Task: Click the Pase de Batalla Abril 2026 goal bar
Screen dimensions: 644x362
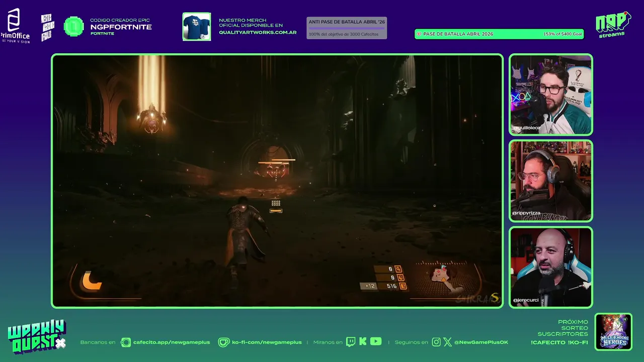Action: 499,34
